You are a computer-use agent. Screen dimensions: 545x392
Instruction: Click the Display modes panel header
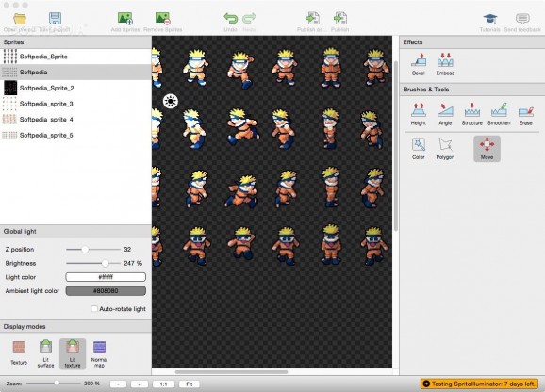pyautogui.click(x=75, y=326)
